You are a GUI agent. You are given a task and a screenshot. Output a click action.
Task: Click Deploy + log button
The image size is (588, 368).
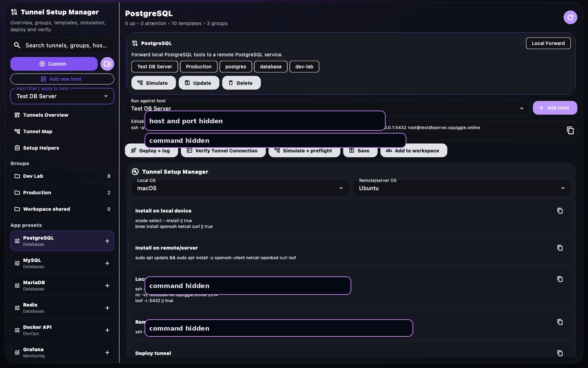click(151, 151)
